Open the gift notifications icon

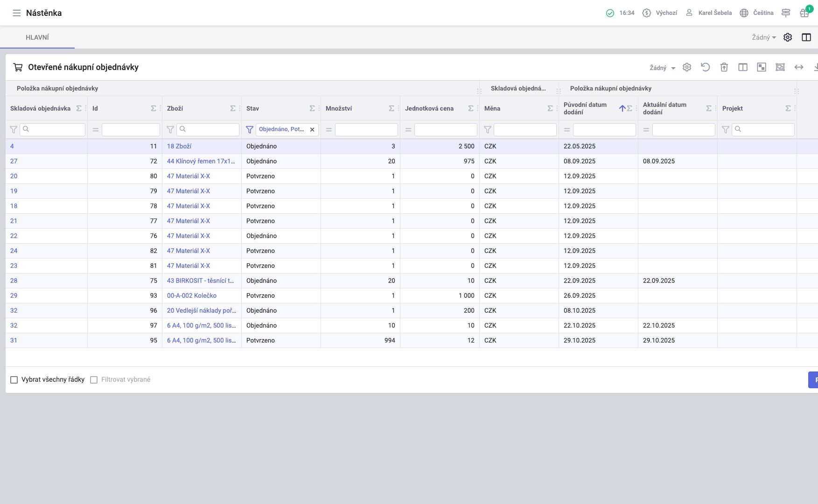(x=804, y=13)
